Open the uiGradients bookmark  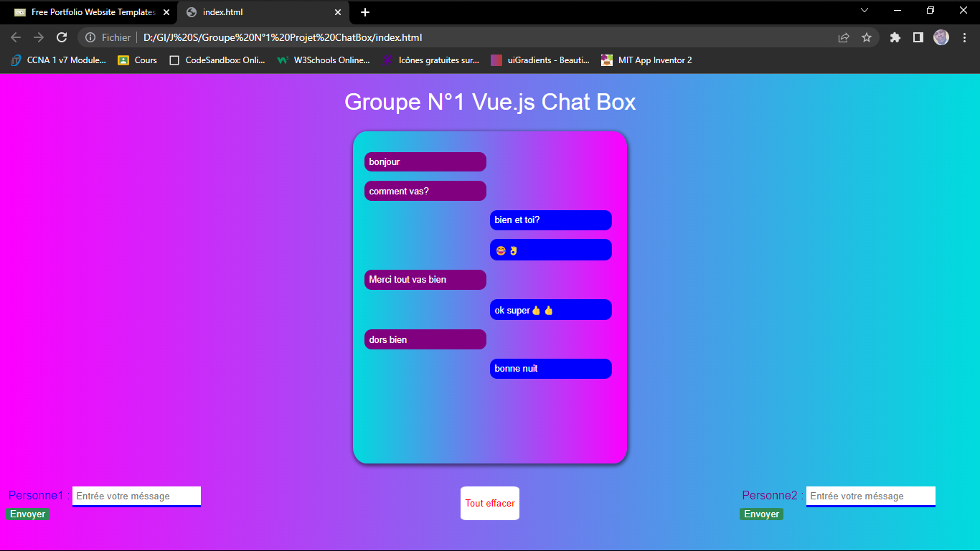[540, 60]
